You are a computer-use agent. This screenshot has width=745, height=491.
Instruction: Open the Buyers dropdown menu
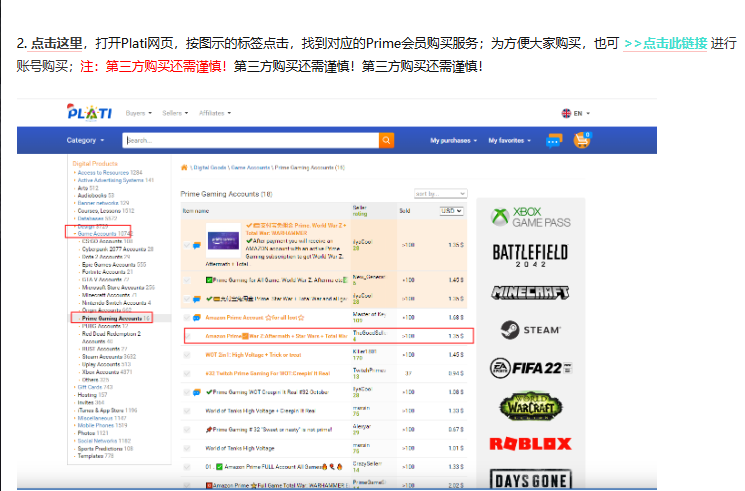tap(138, 113)
